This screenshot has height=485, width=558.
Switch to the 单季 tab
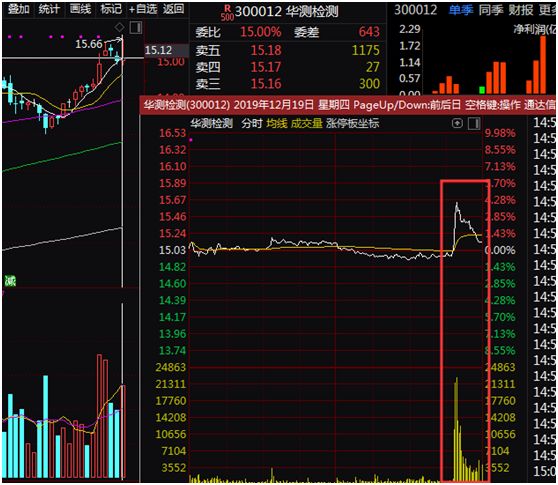(x=460, y=10)
